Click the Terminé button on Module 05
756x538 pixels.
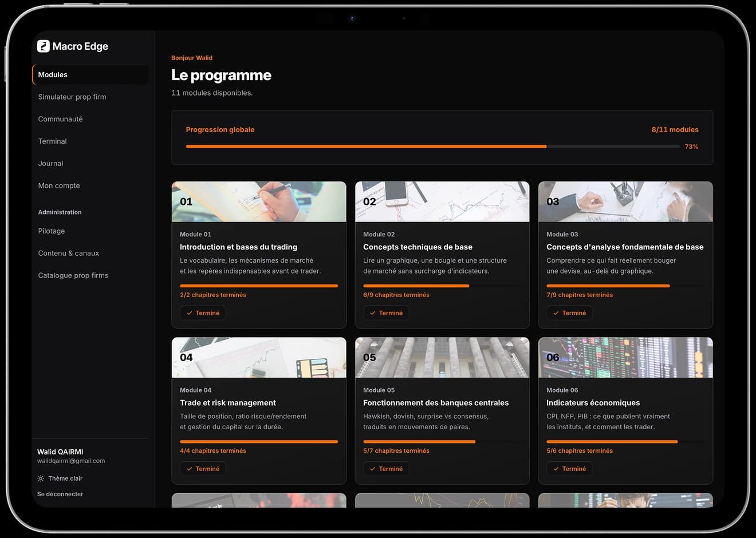click(x=386, y=469)
